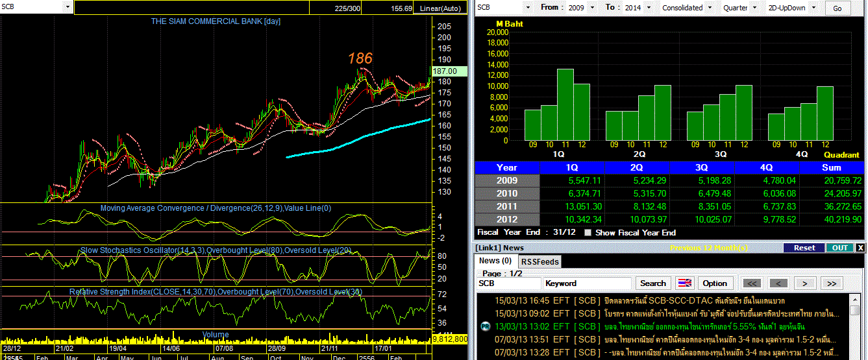
Task: Click the 187.00 current price label
Action: pyautogui.click(x=449, y=71)
